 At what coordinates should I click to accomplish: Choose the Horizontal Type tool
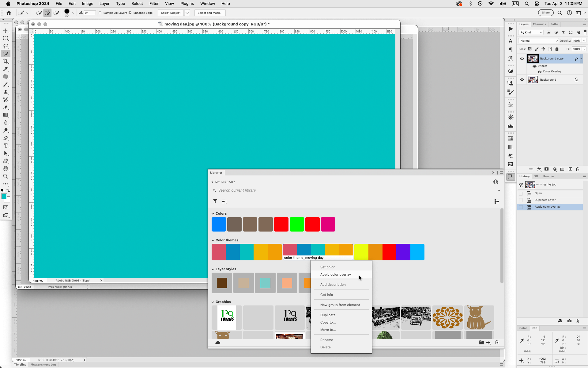pos(6,146)
